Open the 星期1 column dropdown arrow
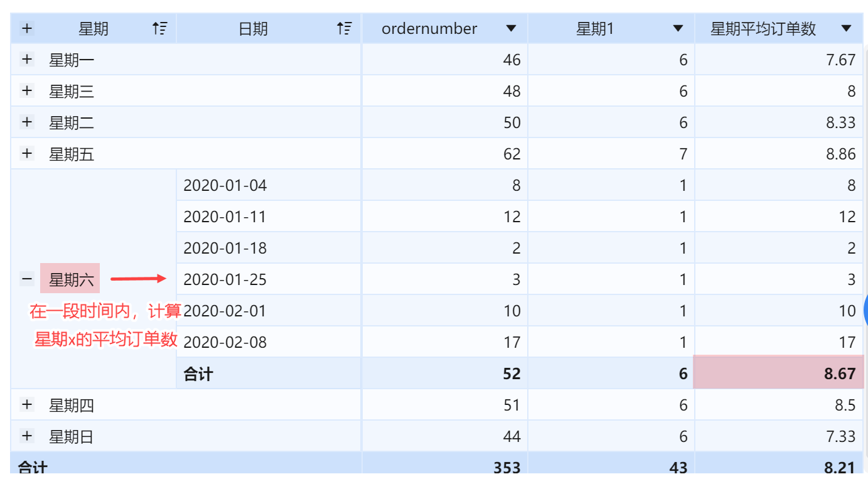 (678, 29)
